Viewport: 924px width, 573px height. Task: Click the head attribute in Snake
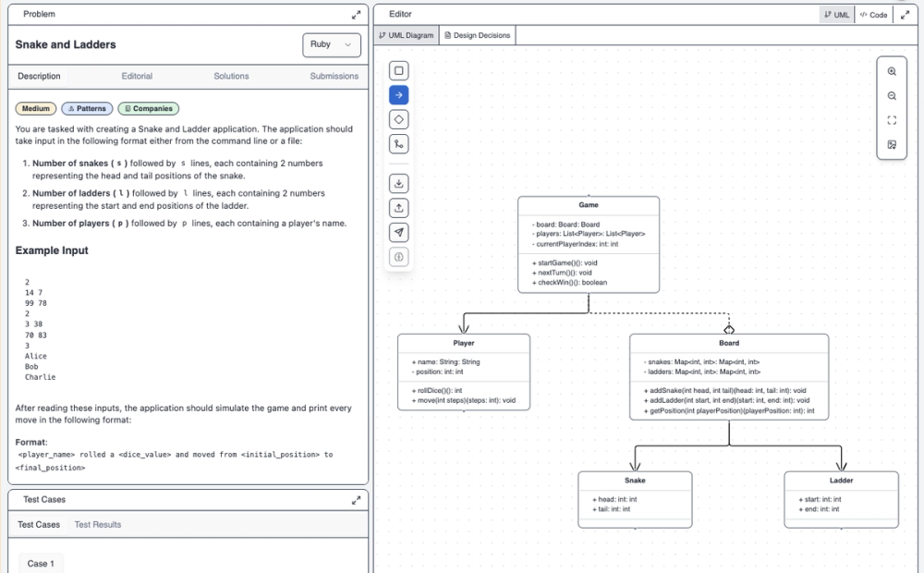tap(614, 499)
